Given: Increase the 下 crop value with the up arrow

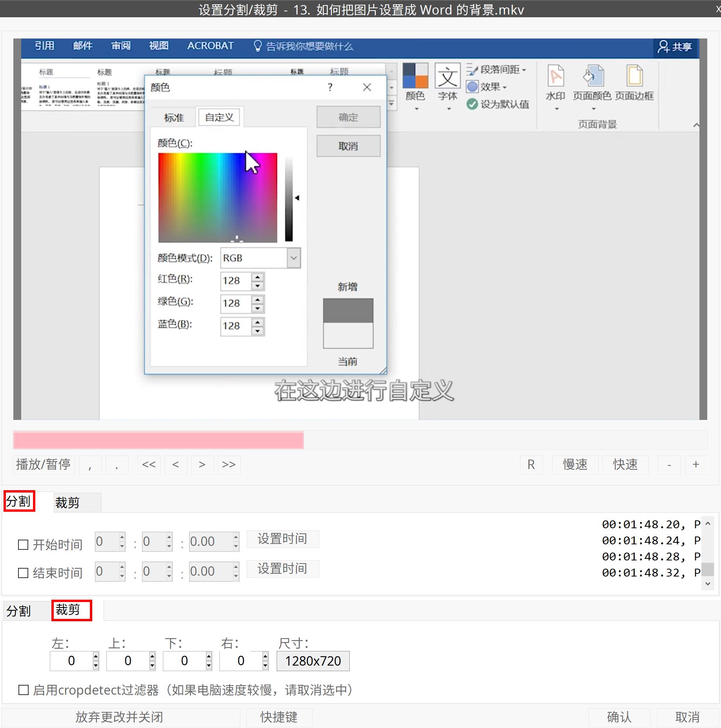Looking at the screenshot, I should point(209,656).
